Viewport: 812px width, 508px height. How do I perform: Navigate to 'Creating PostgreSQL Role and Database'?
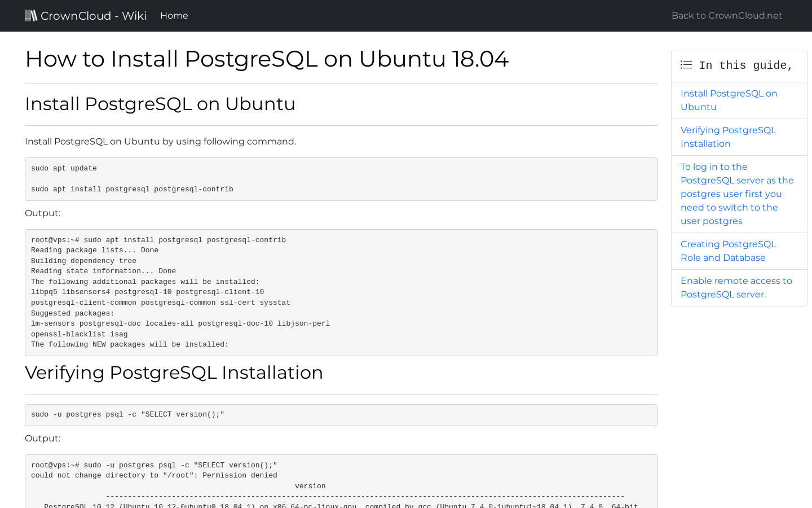[728, 251]
